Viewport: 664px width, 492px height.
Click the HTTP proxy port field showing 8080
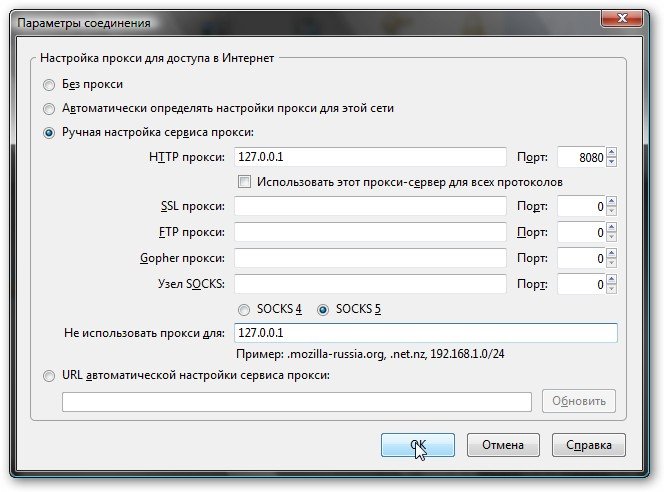pyautogui.click(x=580, y=157)
